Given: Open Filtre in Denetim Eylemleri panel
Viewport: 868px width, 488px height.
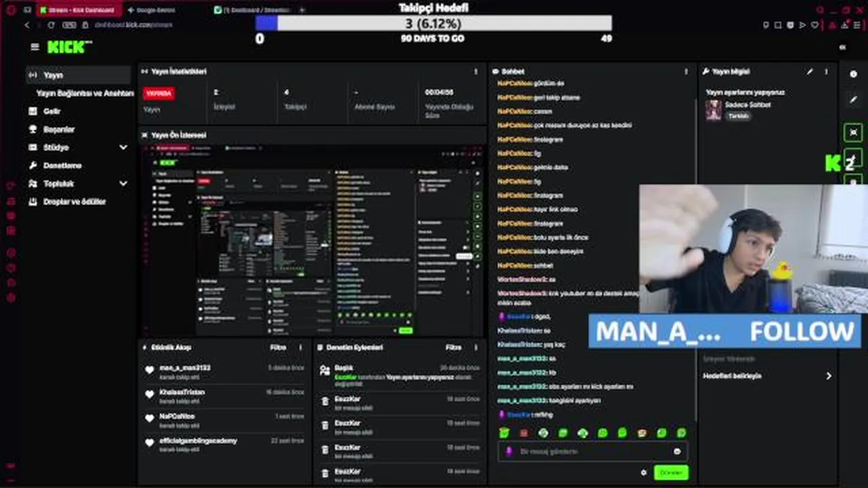Looking at the screenshot, I should click(x=453, y=347).
